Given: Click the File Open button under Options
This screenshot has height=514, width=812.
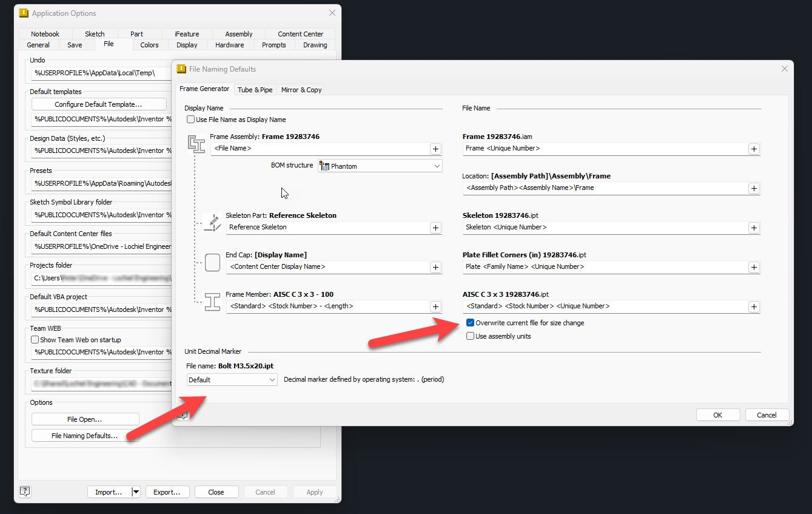Looking at the screenshot, I should 85,419.
